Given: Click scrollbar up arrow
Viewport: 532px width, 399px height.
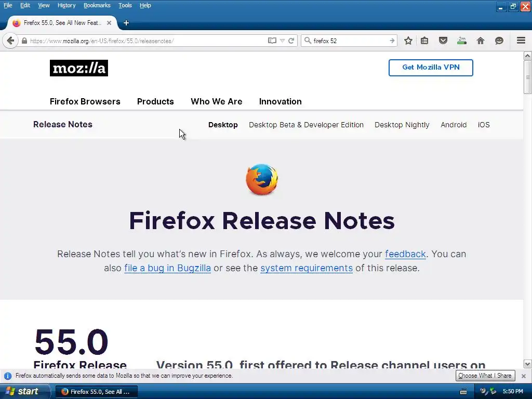Looking at the screenshot, I should tap(528, 56).
